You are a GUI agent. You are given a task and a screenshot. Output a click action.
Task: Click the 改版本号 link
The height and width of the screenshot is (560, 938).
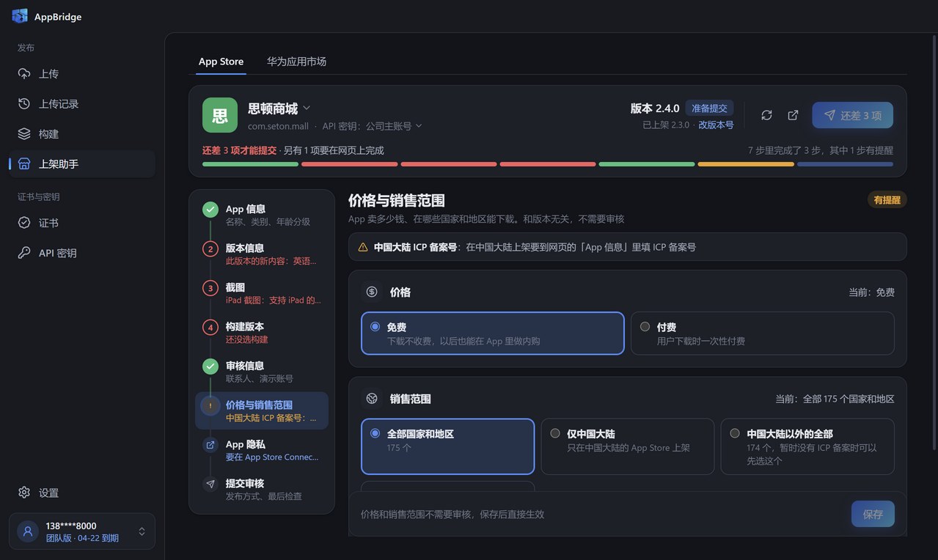click(716, 125)
